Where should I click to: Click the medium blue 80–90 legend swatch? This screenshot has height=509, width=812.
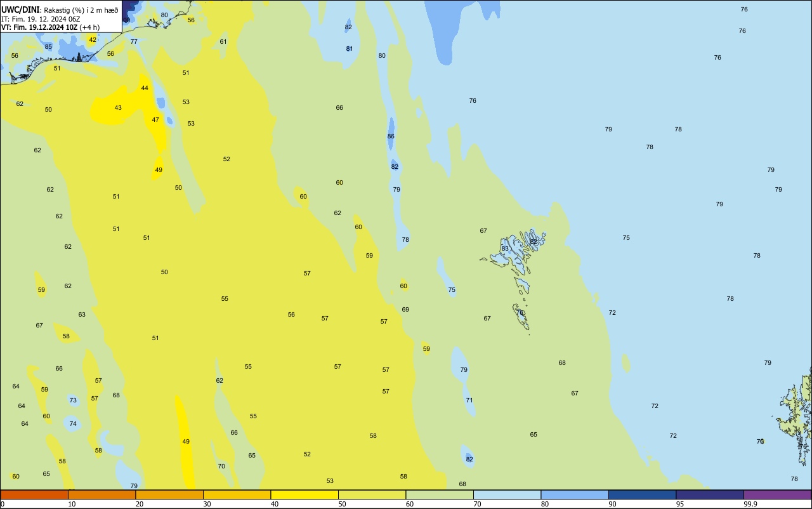575,494
